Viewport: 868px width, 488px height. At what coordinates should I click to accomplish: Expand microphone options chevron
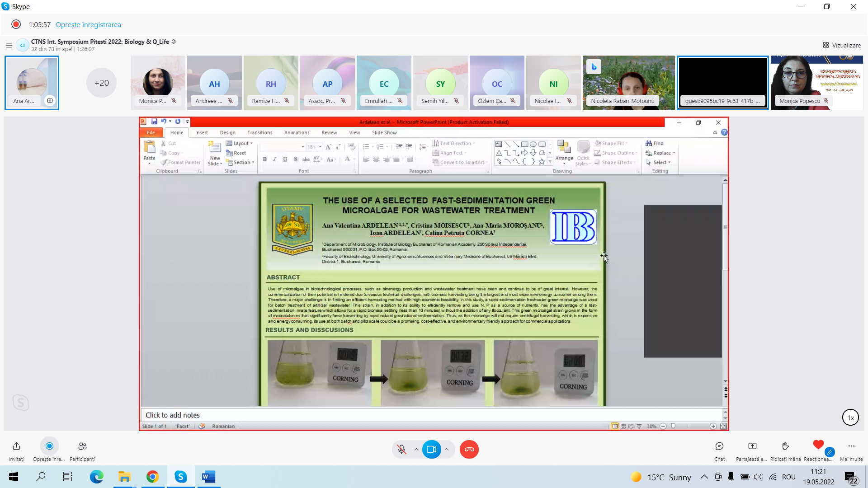point(416,449)
